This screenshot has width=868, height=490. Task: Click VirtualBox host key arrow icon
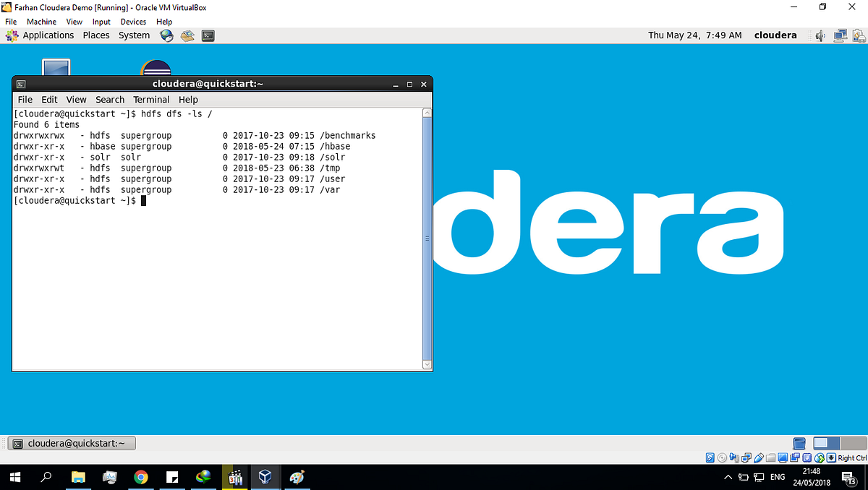tap(831, 458)
